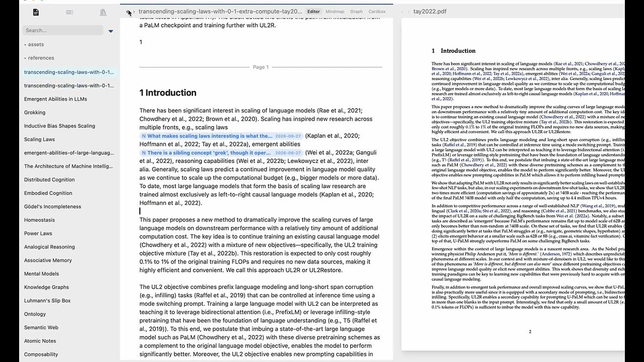Image resolution: width=644 pixels, height=362 pixels.
Task: Select the tay2022.pdf tab title
Action: click(430, 11)
